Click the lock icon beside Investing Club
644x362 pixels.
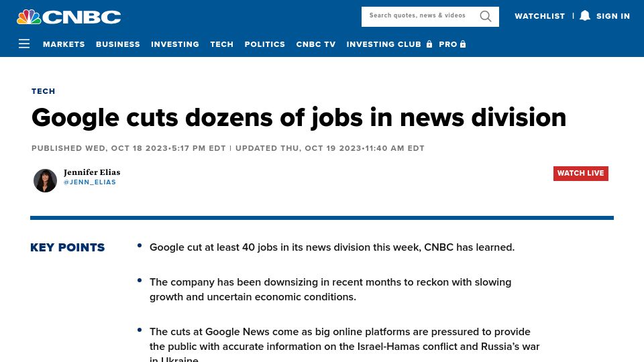429,44
